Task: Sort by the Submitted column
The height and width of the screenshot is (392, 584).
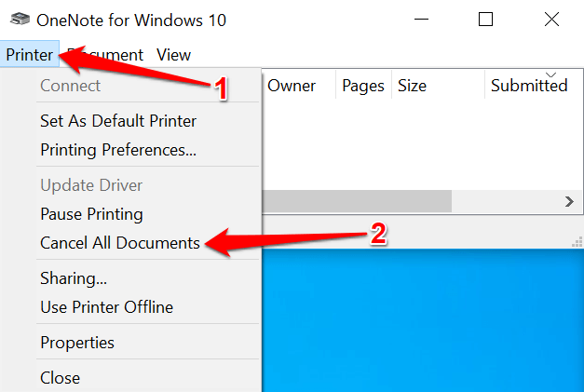Action: point(529,86)
